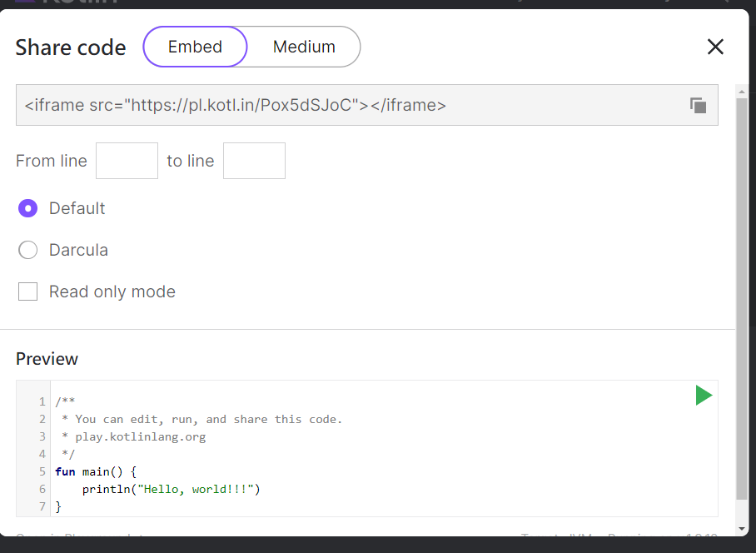Viewport: 756px width, 553px height.
Task: Click the to line input box
Action: tap(254, 161)
